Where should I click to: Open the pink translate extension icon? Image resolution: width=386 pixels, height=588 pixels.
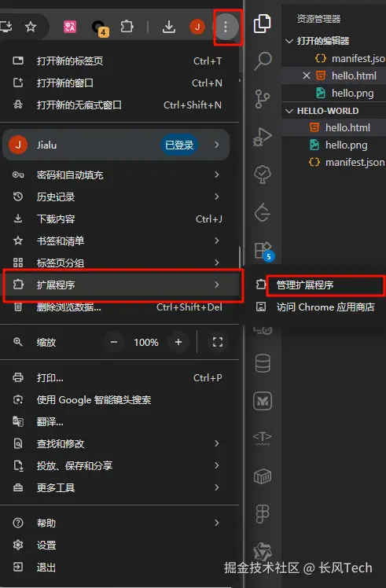click(70, 27)
